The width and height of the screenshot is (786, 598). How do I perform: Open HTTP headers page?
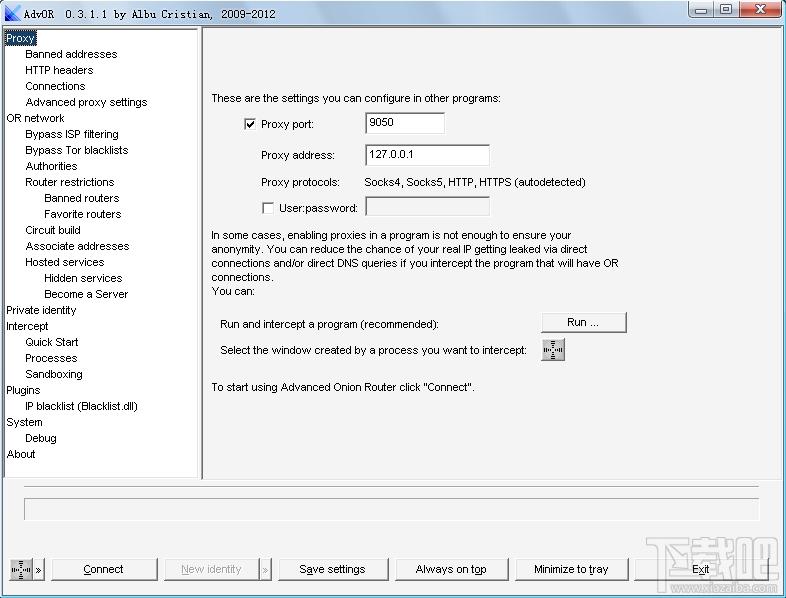(59, 70)
